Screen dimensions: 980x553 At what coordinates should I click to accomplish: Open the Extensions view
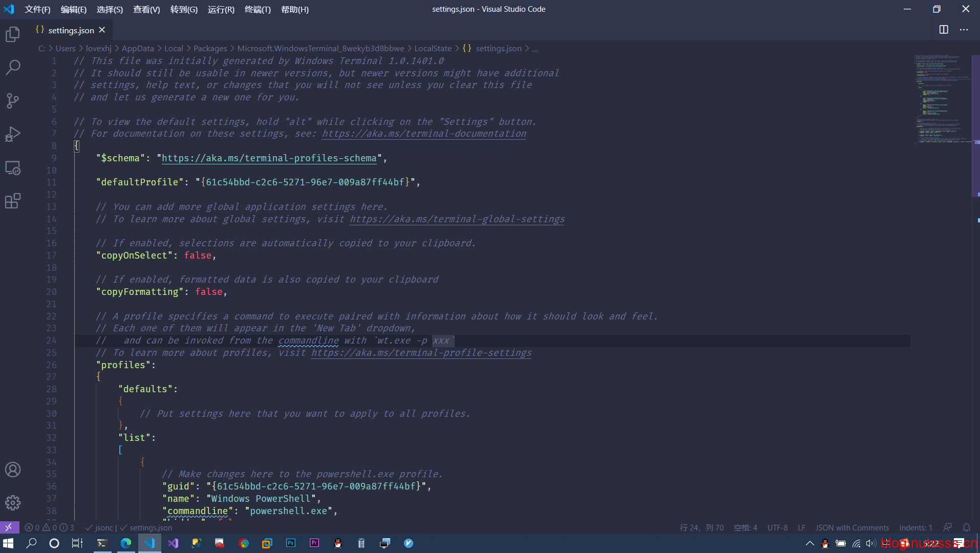13,201
